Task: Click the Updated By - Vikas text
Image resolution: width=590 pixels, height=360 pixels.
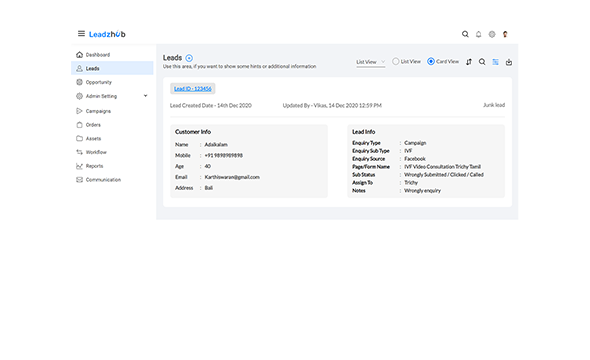Action: click(x=332, y=105)
